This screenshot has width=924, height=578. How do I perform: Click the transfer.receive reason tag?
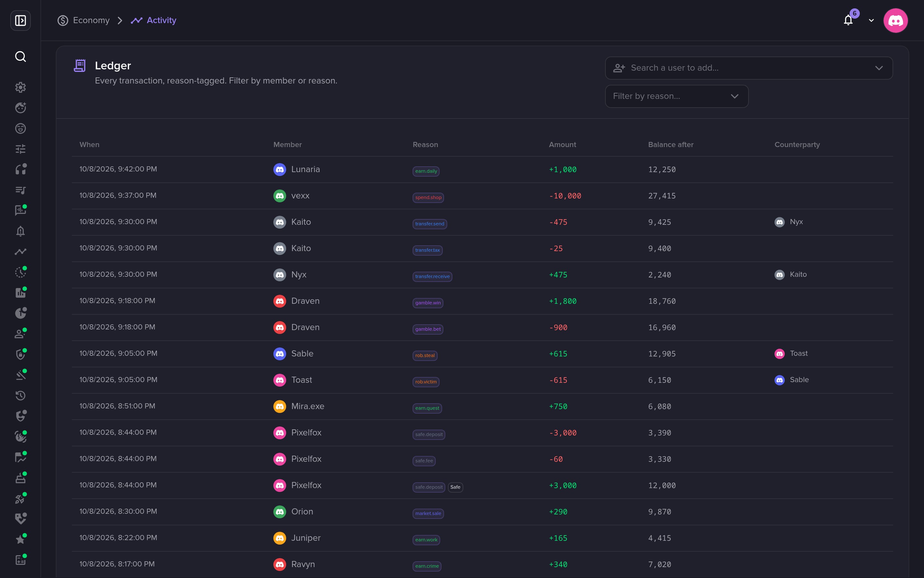click(x=432, y=276)
